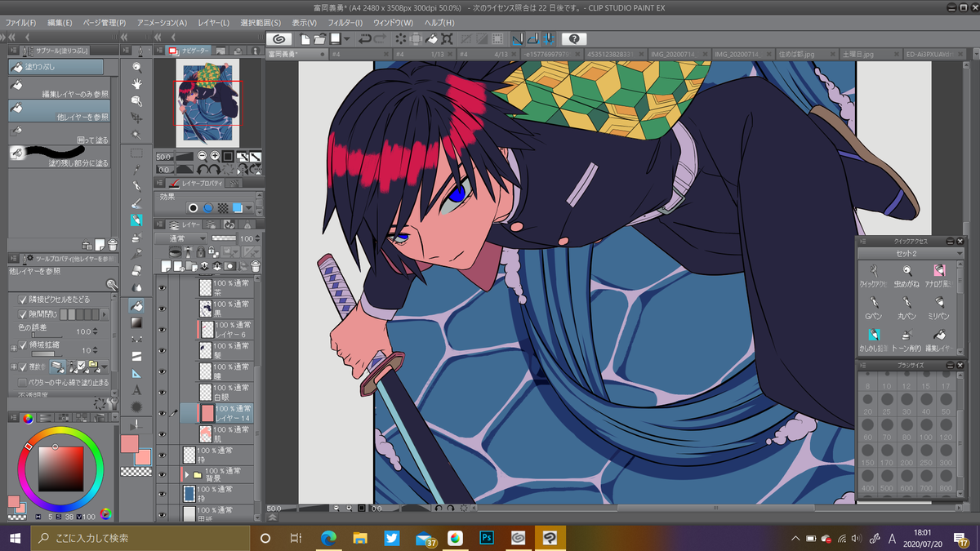This screenshot has height=551, width=980.
Task: Hide the レイヤー 6 layer
Action: [x=162, y=330]
